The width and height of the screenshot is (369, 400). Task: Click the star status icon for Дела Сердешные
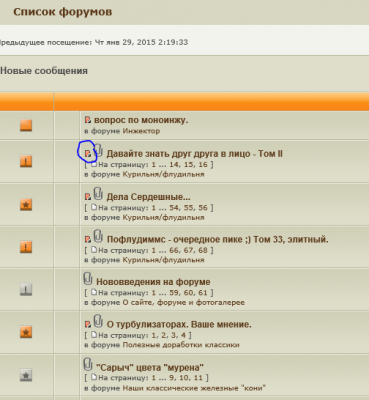[26, 205]
